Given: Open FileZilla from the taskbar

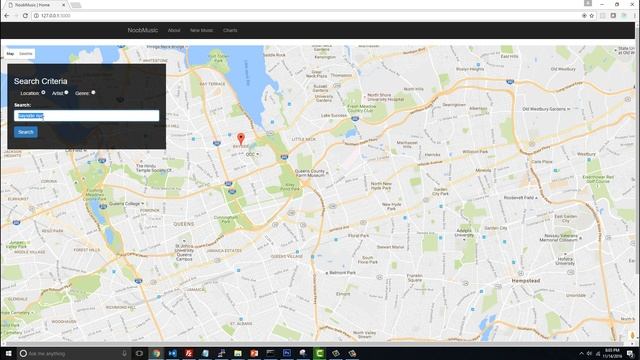Looking at the screenshot, I should pyautogui.click(x=189, y=353).
